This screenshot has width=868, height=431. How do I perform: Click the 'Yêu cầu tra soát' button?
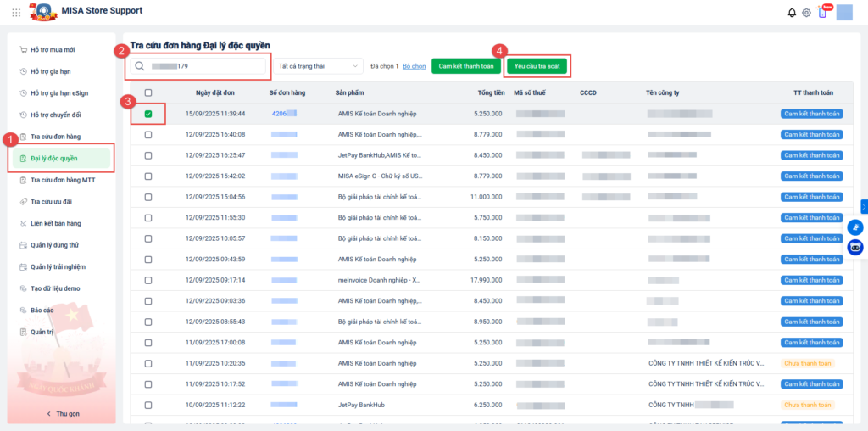[537, 66]
